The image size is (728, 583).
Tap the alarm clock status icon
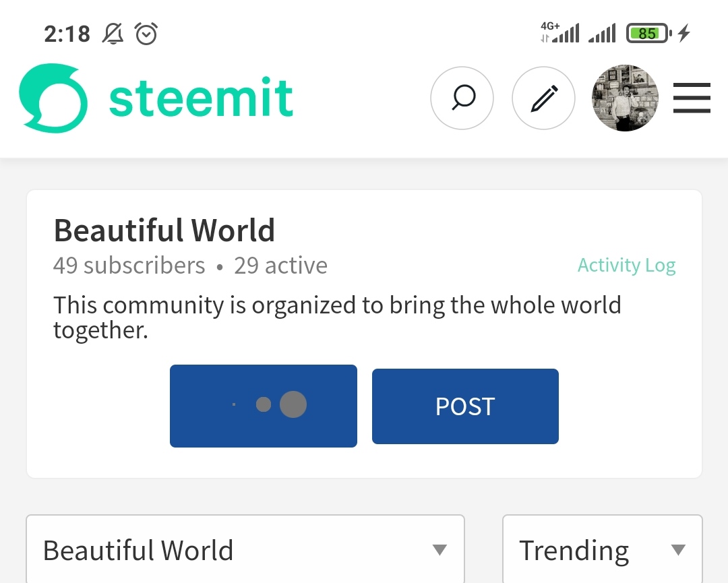(146, 34)
